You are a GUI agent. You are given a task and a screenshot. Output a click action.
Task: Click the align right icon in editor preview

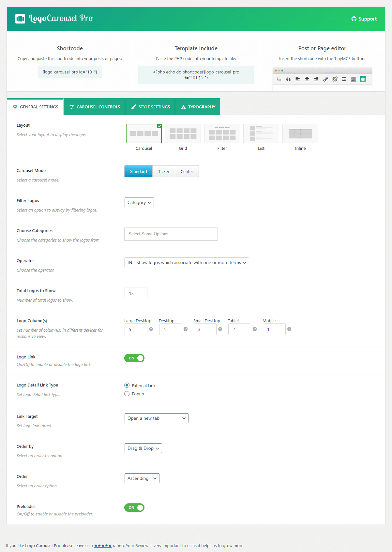tap(316, 79)
